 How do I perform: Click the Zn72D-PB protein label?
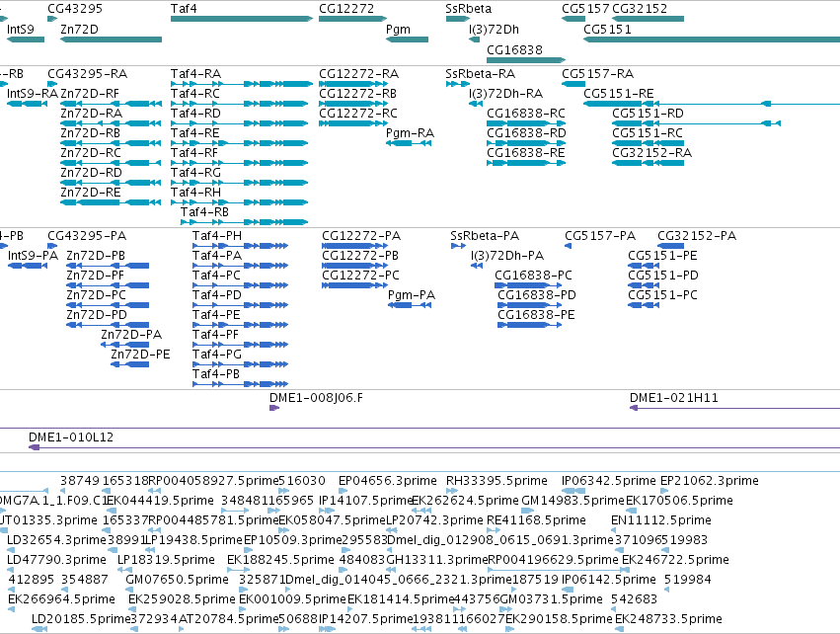[96, 256]
